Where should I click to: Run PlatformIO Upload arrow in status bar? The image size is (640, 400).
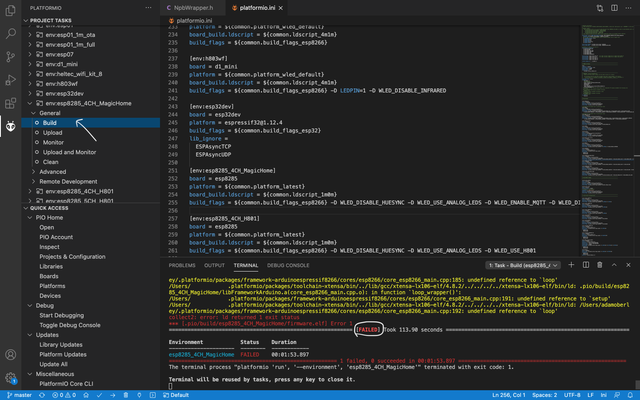pos(113,395)
